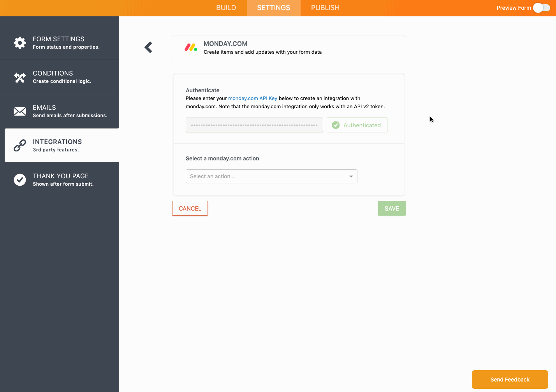Click the masked API key input field

254,125
